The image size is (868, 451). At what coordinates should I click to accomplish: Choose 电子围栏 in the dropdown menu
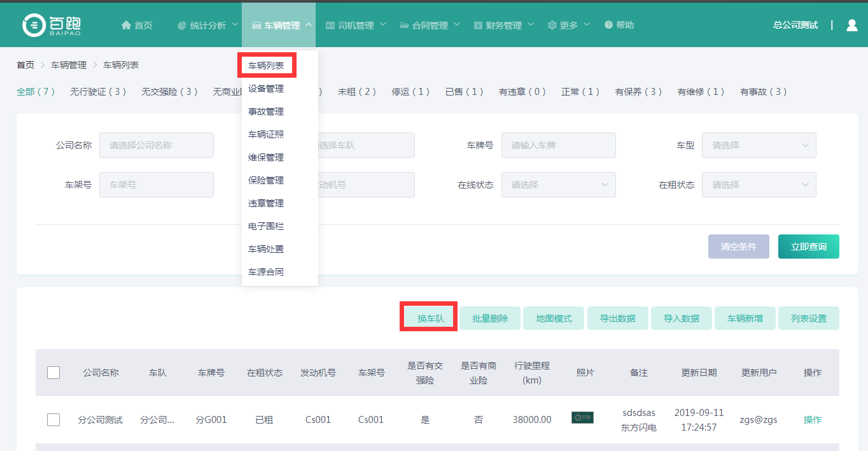[x=266, y=226]
